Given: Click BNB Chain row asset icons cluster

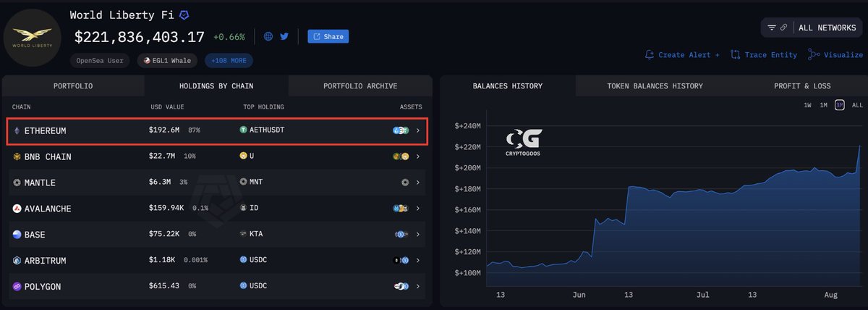Looking at the screenshot, I should click(401, 156).
